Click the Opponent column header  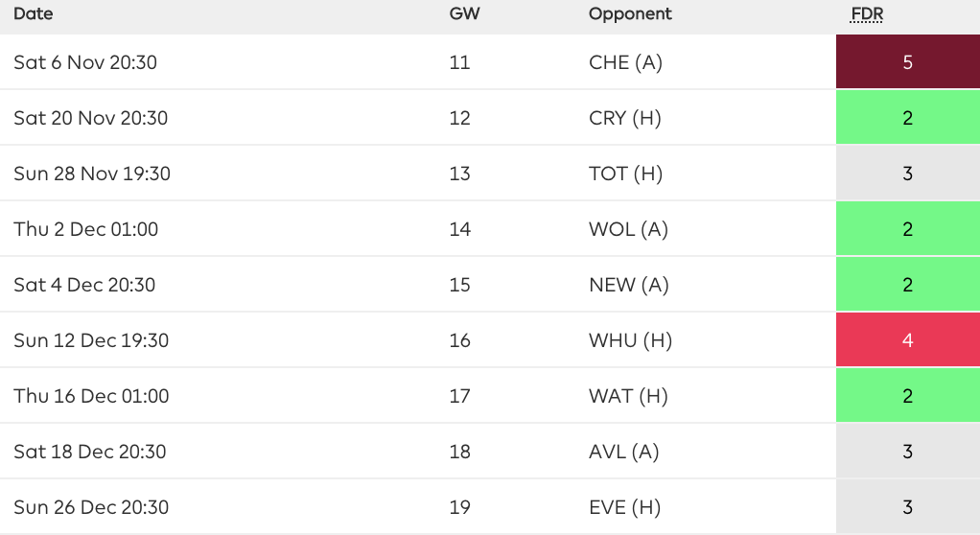(x=630, y=14)
